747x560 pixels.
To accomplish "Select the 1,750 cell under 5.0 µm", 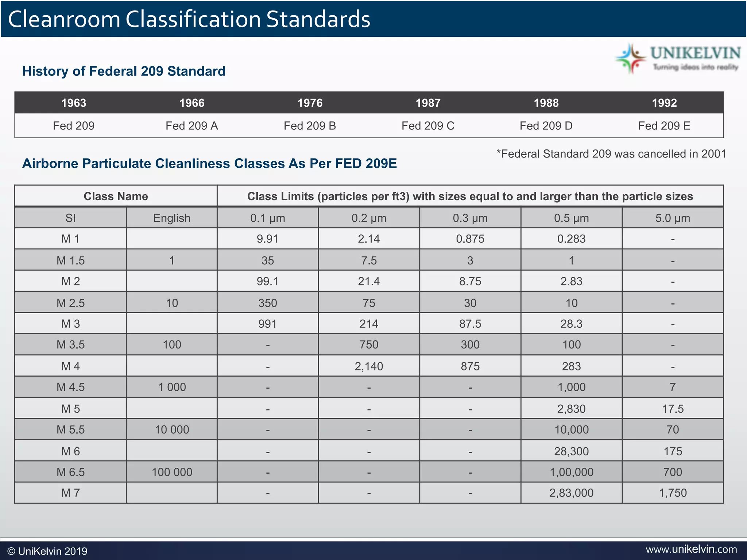I will coord(673,493).
